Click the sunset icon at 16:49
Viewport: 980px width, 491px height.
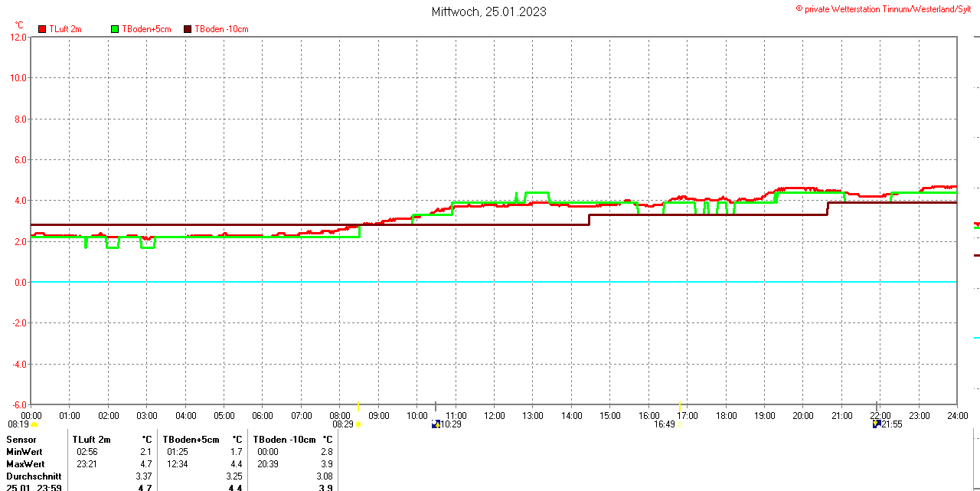(680, 424)
